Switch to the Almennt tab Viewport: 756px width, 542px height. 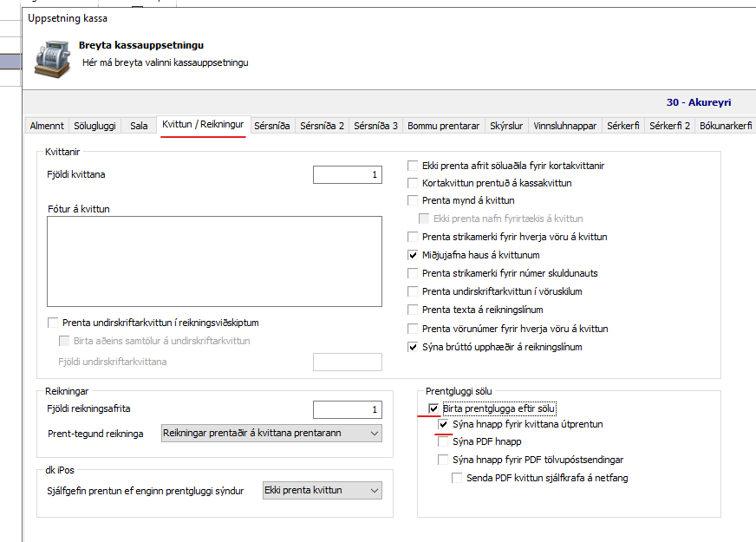[47, 126]
